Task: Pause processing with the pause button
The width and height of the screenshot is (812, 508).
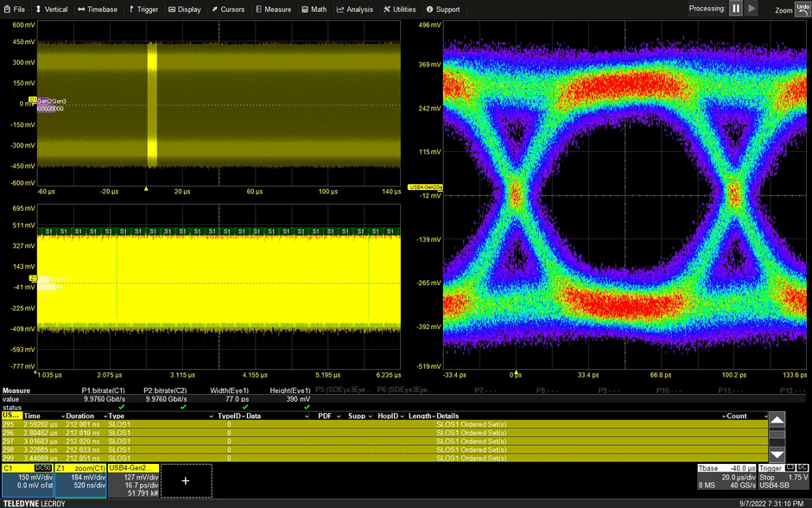Action: pyautogui.click(x=736, y=9)
